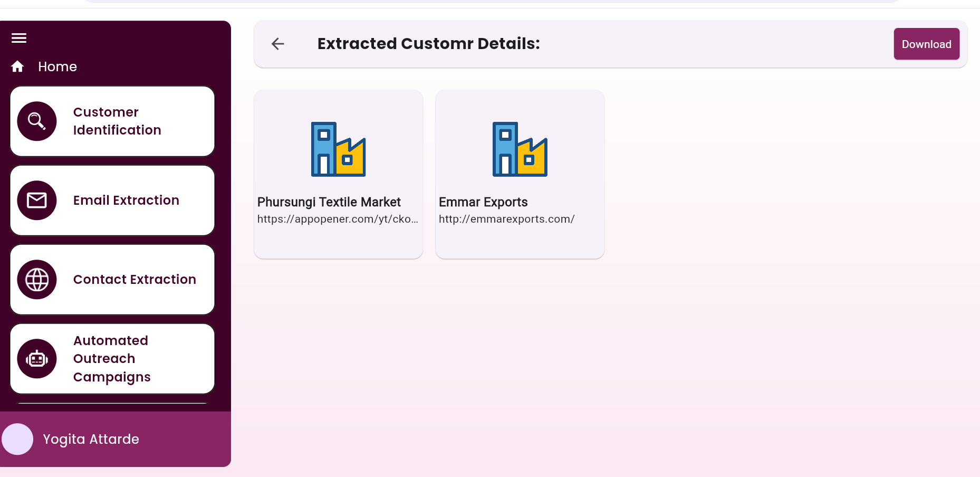Viewport: 980px width, 477px height.
Task: Go back using the arrow icon
Action: 278,44
